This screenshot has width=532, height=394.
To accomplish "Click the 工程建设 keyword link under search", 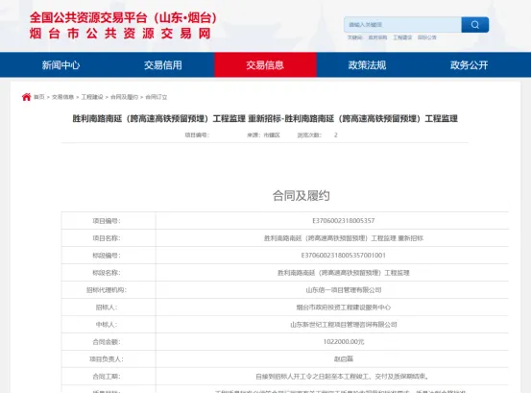I will click(x=402, y=37).
